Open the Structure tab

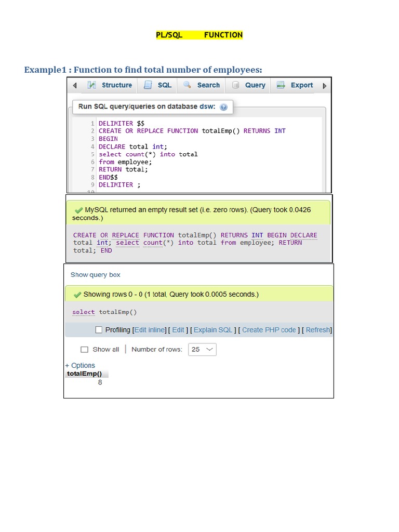pos(110,85)
